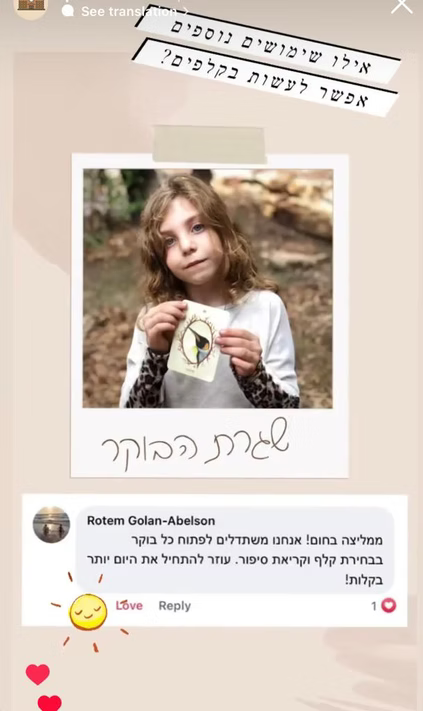The width and height of the screenshot is (423, 711).
Task: Close the story with the X
Action: (x=401, y=5)
